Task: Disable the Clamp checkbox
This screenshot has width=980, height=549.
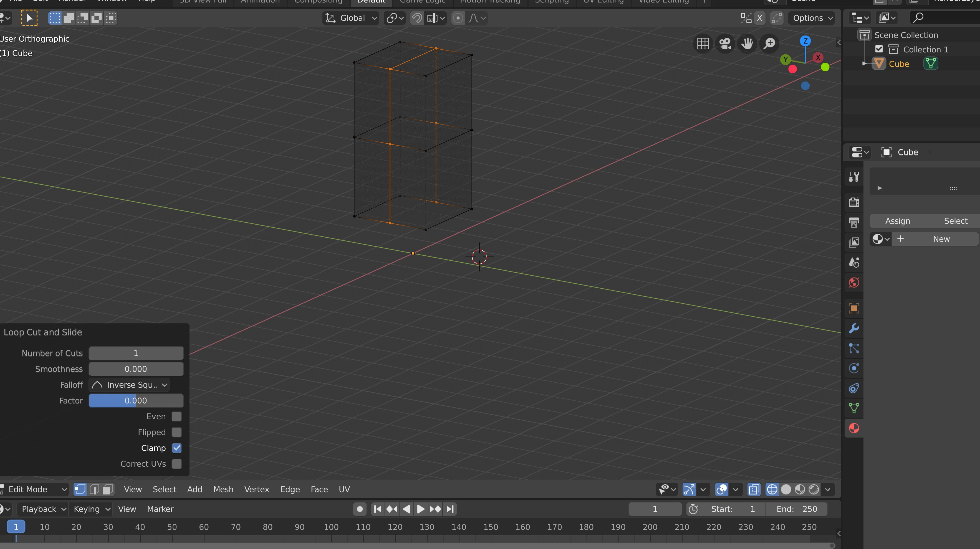Action: click(176, 448)
